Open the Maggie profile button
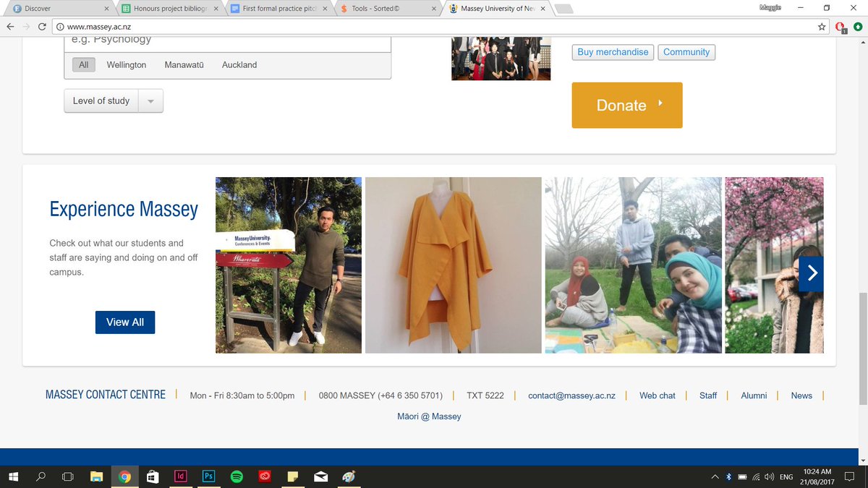The width and height of the screenshot is (868, 488). pyautogui.click(x=770, y=8)
